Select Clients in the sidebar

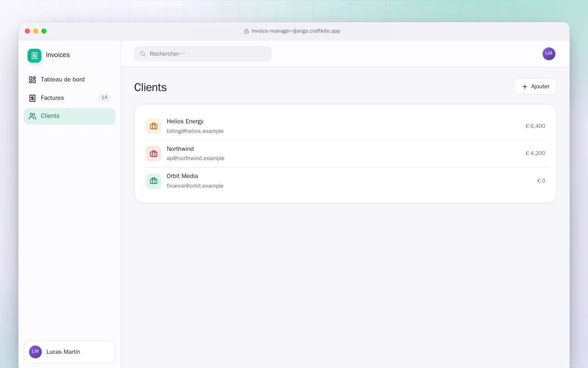(69, 116)
